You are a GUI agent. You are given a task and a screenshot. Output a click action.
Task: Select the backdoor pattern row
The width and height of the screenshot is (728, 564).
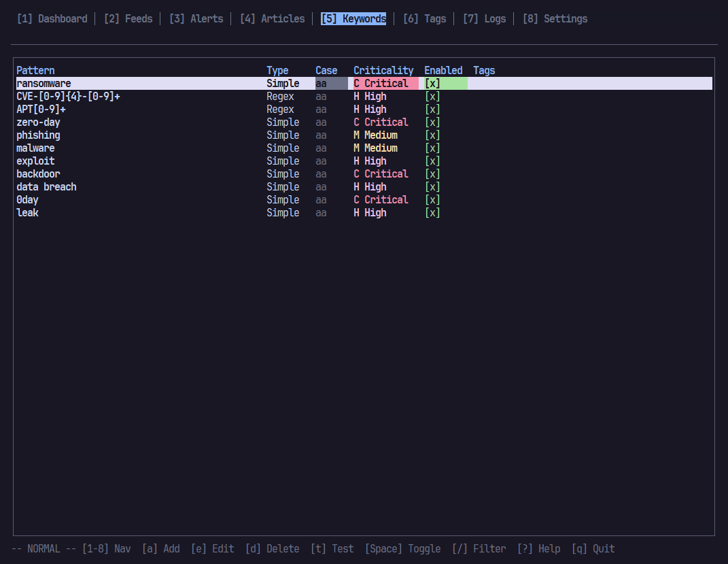[364, 174]
